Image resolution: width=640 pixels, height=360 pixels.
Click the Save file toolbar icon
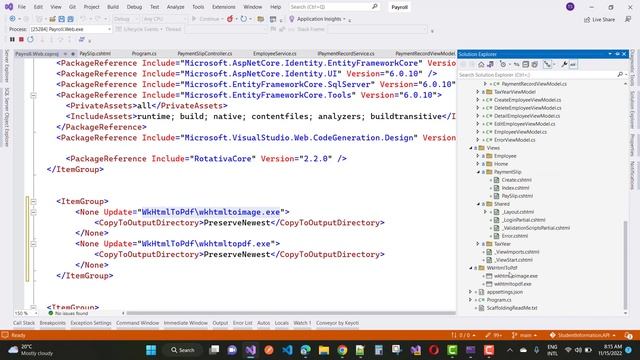tap(61, 19)
